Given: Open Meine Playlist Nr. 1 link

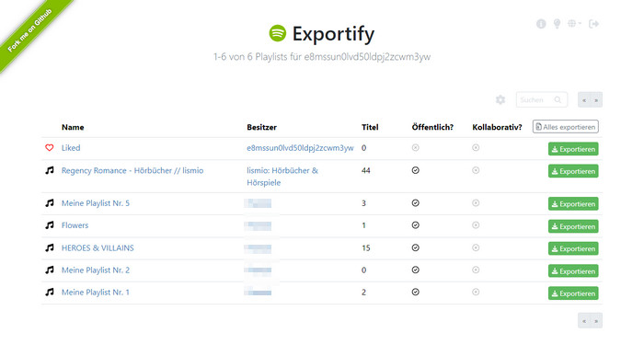Looking at the screenshot, I should [x=96, y=293].
